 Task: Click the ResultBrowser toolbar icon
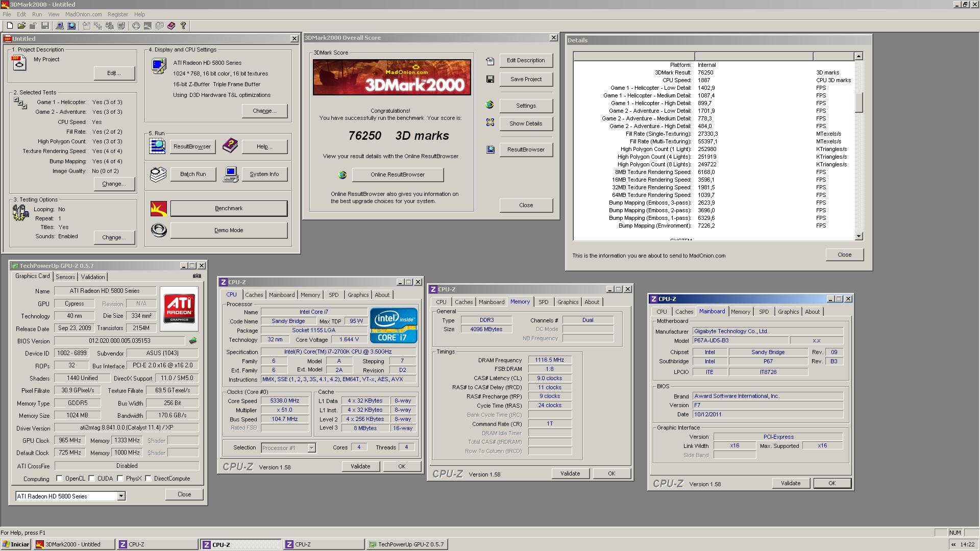[71, 26]
